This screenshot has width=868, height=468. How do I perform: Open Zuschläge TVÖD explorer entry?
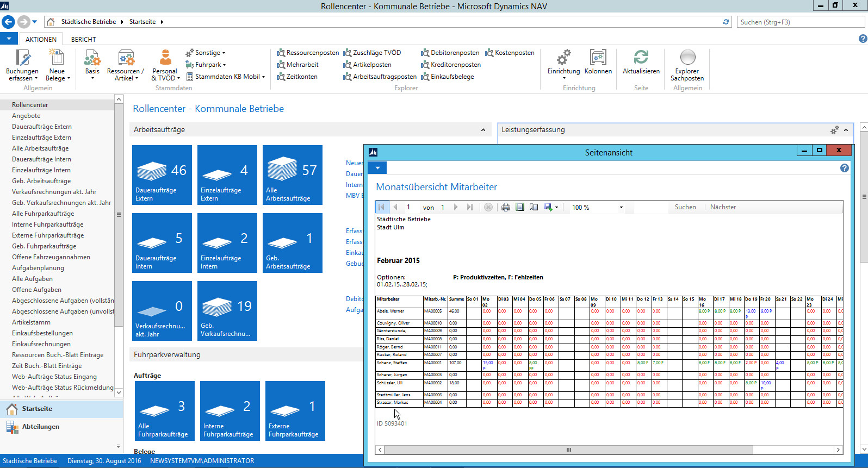point(372,53)
